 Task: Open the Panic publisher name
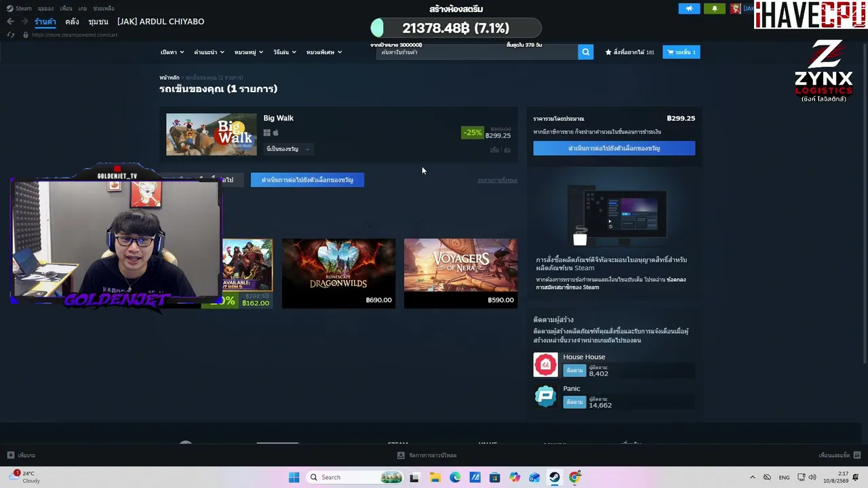pos(572,389)
